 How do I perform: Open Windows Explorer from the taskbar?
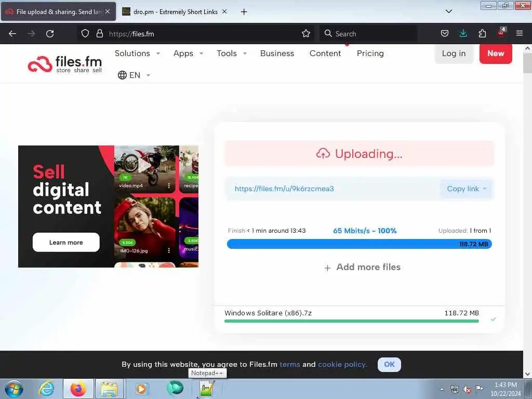pos(109,389)
